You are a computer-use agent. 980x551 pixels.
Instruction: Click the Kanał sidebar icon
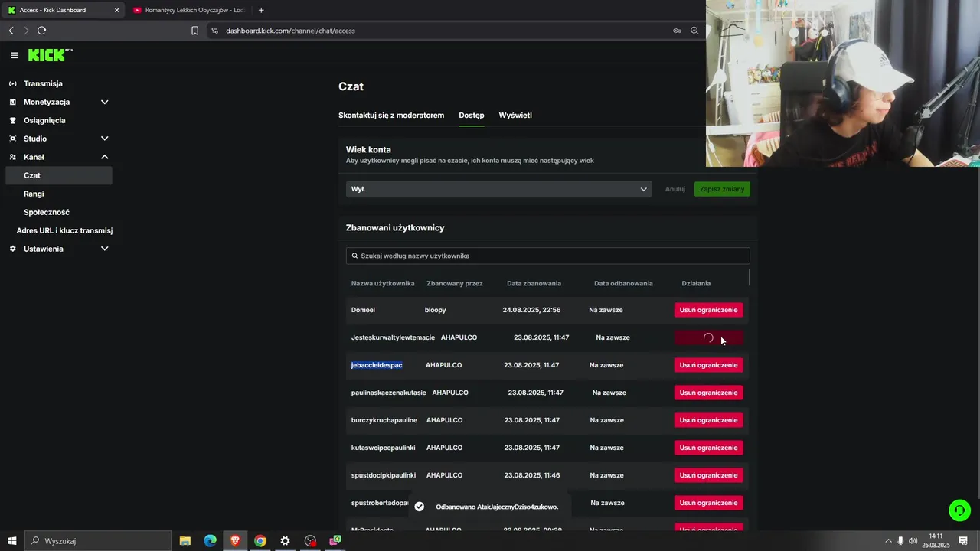pyautogui.click(x=12, y=157)
